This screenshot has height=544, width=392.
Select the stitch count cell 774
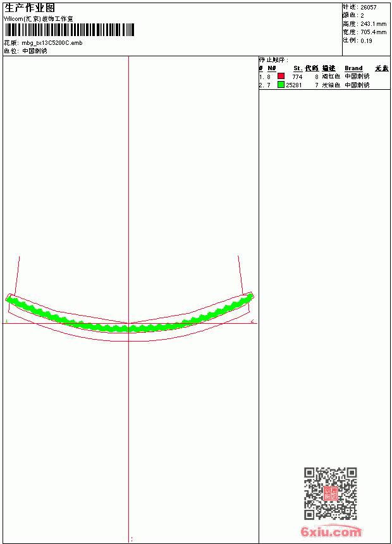click(297, 77)
